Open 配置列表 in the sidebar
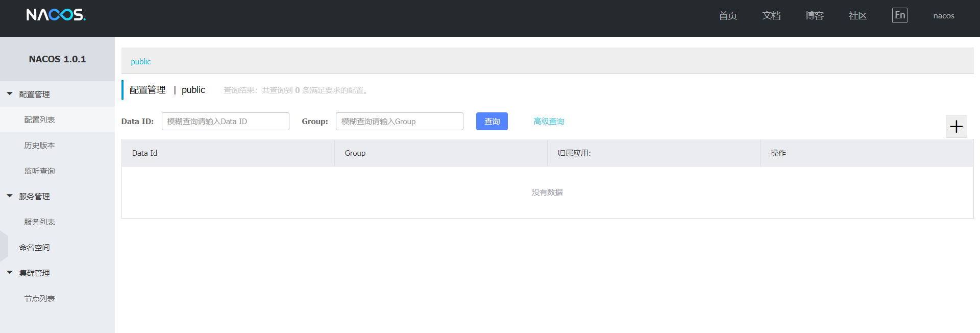This screenshot has height=333, width=980. 40,120
